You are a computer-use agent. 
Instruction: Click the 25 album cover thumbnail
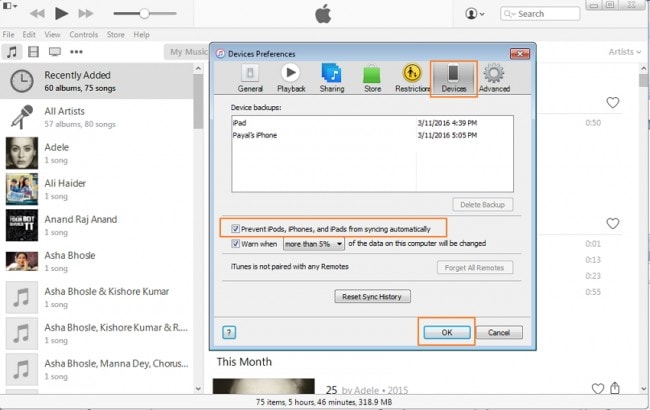264,386
